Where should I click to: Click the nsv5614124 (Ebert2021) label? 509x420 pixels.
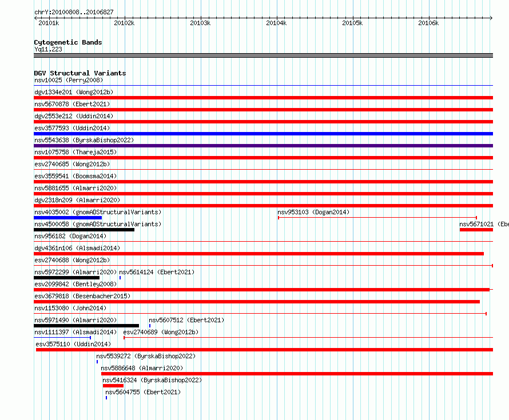point(157,272)
